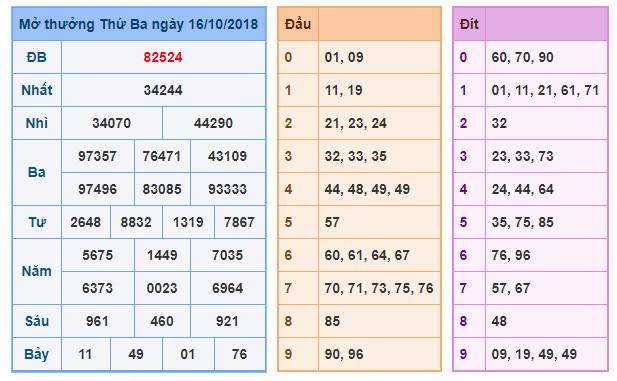The image size is (617, 381).
Task: Select the Đít values '09, 19, 49, 49'
Action: click(x=534, y=355)
